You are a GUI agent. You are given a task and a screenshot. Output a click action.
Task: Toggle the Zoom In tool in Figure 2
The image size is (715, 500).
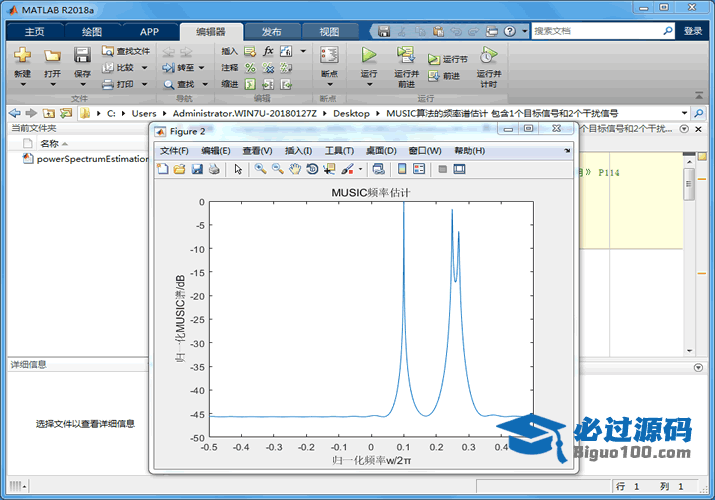(260, 169)
